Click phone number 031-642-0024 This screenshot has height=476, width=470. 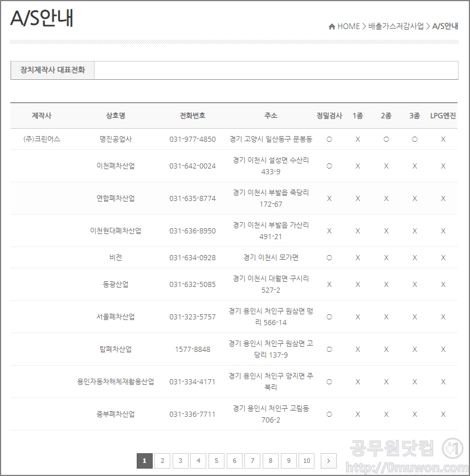pyautogui.click(x=193, y=166)
